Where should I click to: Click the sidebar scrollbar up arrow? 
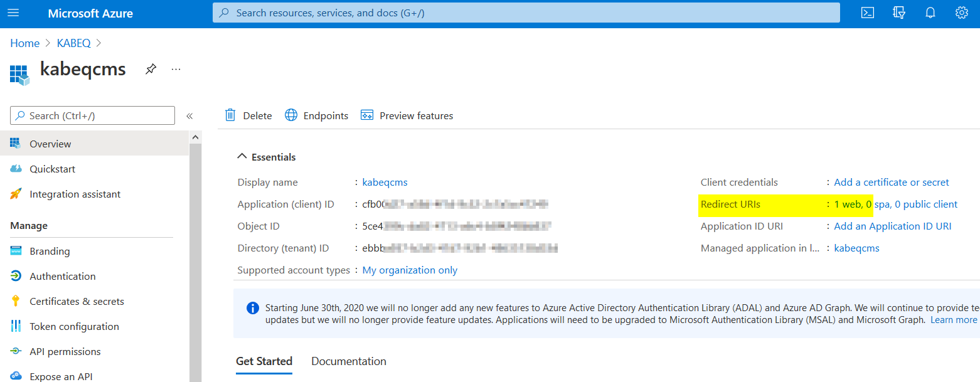coord(195,137)
